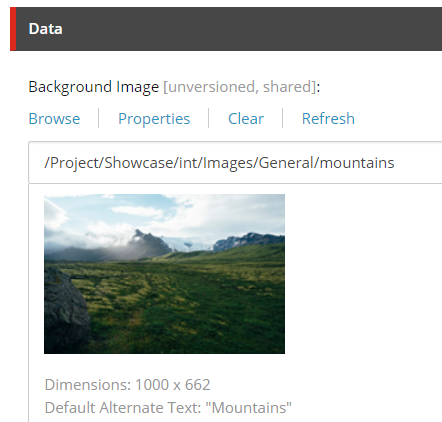442x422 pixels.
Task: Click the word mountains in the path
Action: (357, 163)
